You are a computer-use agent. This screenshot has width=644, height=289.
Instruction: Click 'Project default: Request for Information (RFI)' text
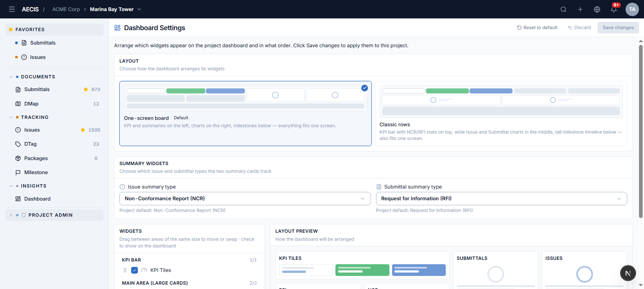[424, 210]
